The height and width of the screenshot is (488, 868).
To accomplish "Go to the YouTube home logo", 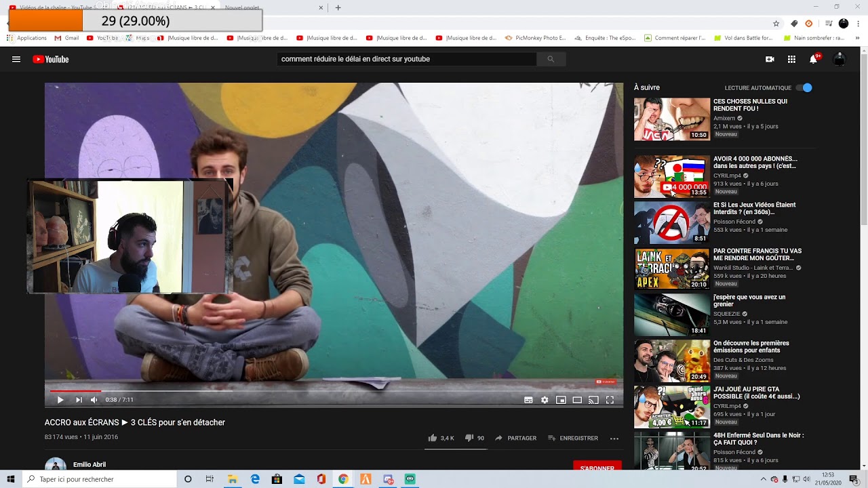I will coord(51,59).
